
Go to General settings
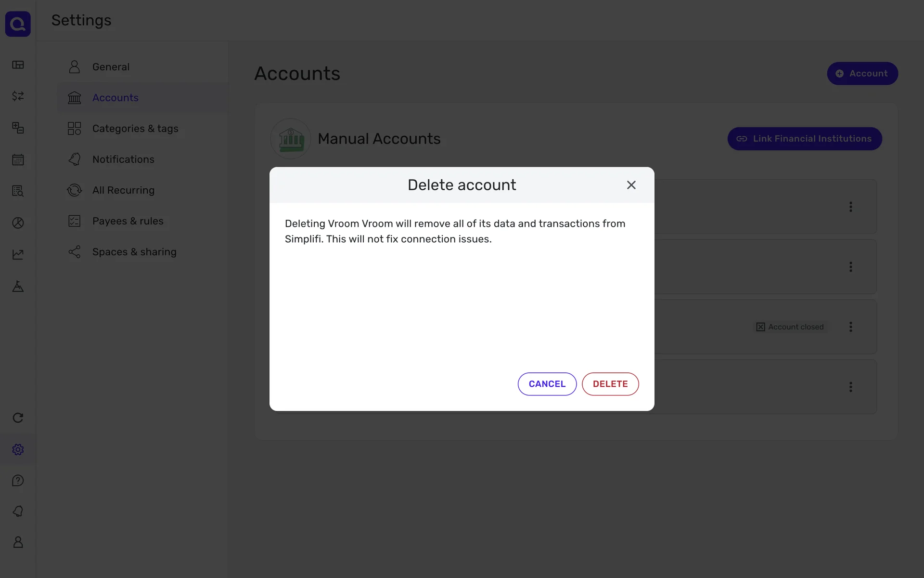tap(111, 67)
